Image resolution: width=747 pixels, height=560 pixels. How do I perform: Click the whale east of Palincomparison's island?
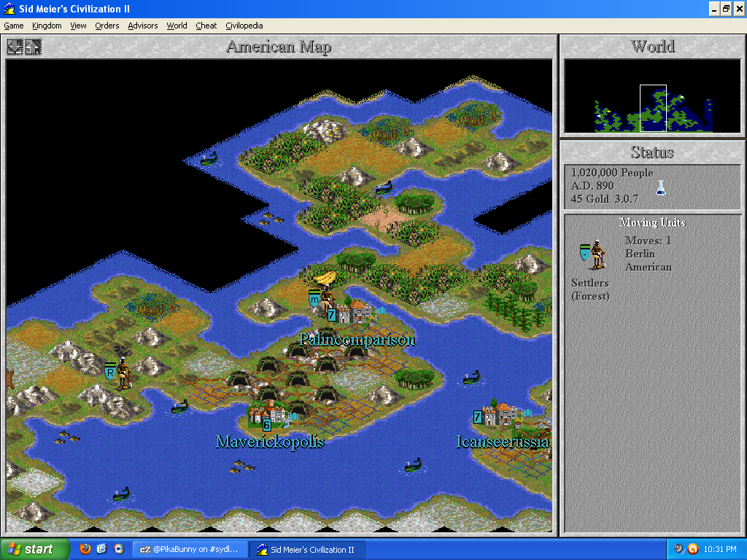pyautogui.click(x=472, y=378)
